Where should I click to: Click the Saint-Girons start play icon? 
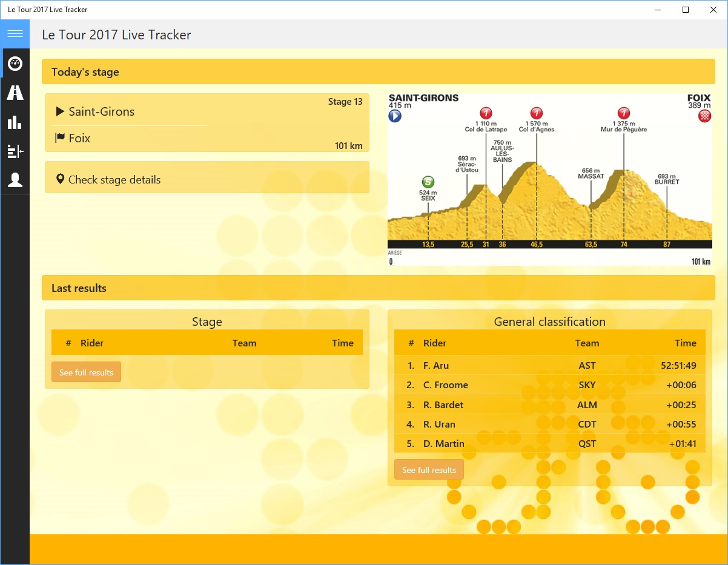(60, 111)
